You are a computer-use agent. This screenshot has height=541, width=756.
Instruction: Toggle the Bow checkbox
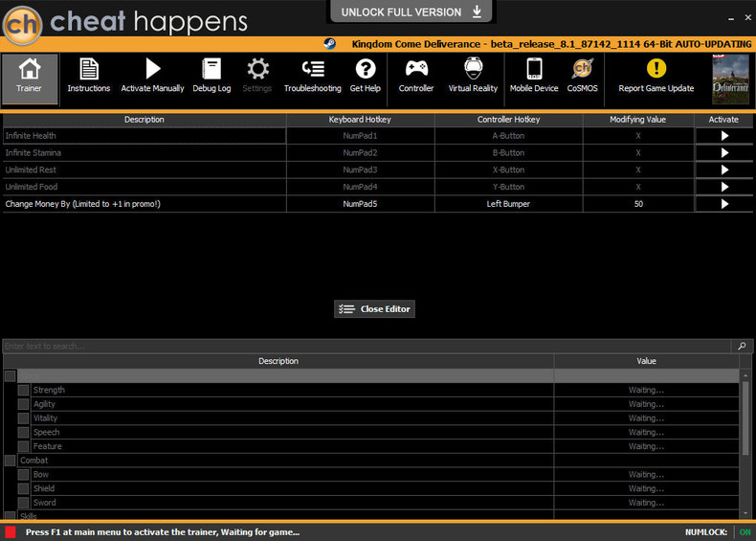[x=23, y=474]
